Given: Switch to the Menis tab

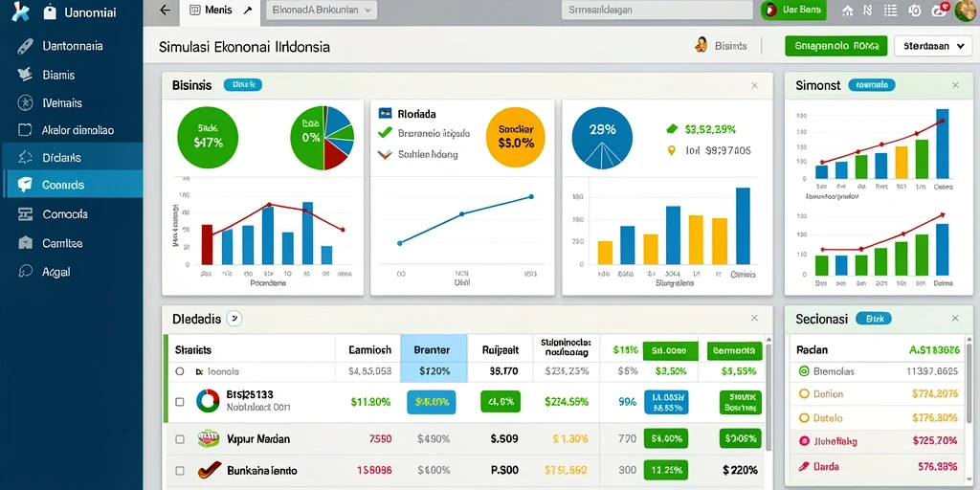Looking at the screenshot, I should click(x=220, y=11).
